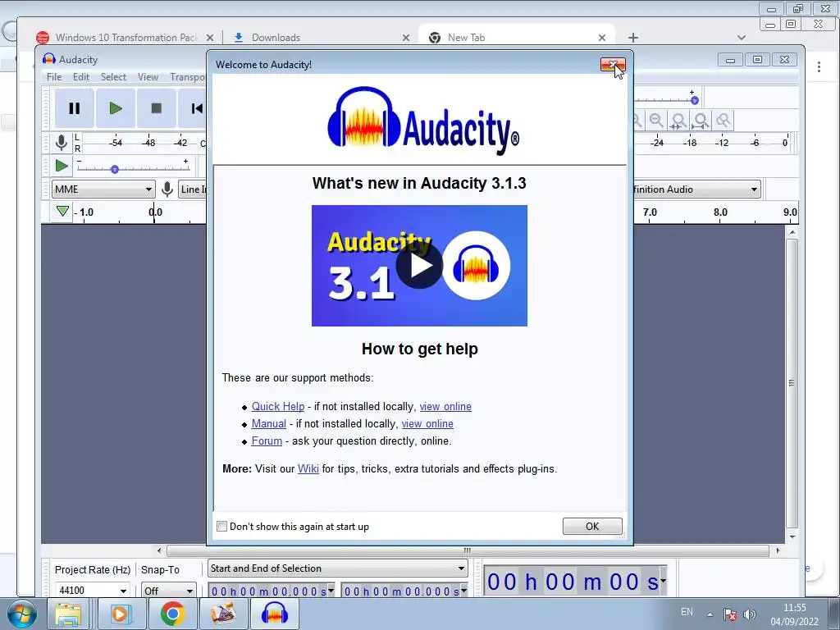Open selection start time format arrow
This screenshot has height=630, width=840.
click(331, 591)
